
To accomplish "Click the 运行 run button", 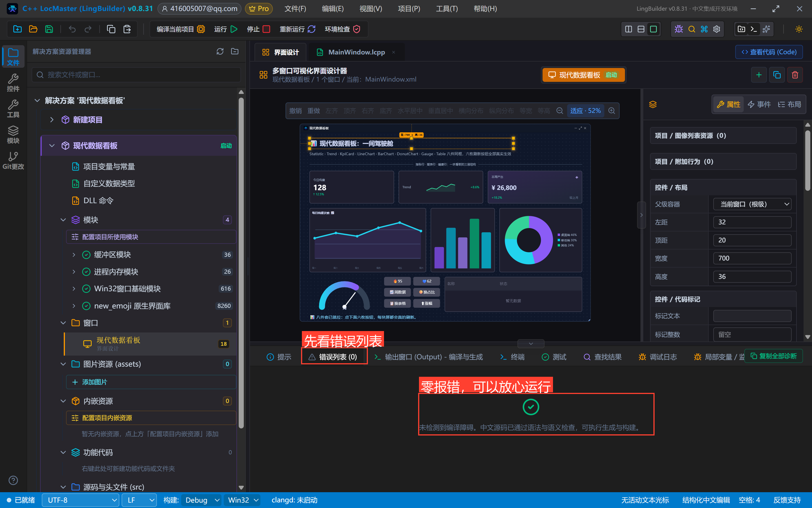I will 226,29.
